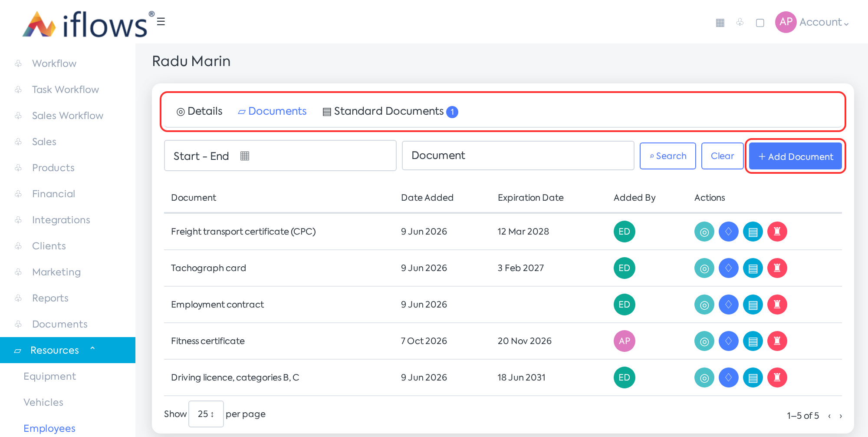Click blue diamond action for Tachograph card
The image size is (868, 437).
729,268
